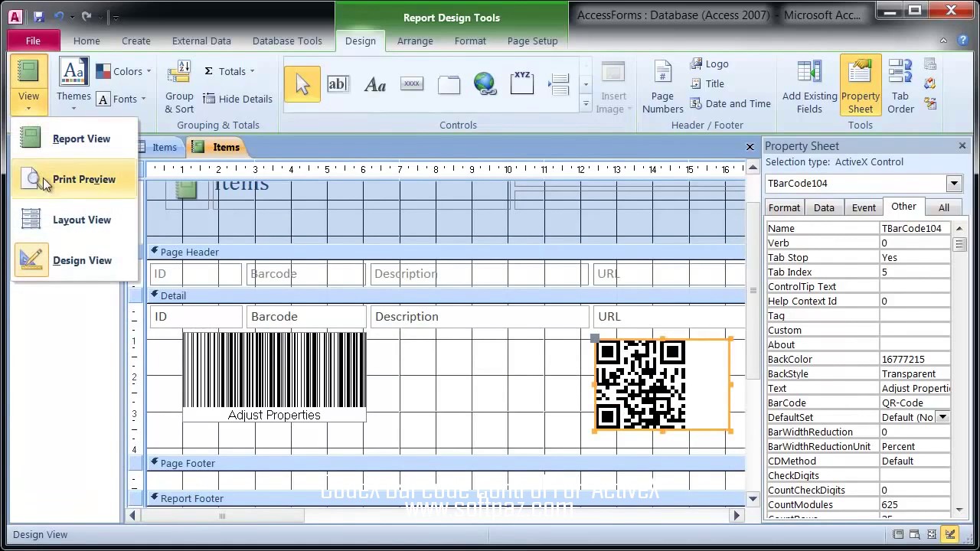This screenshot has height=551, width=980.
Task: Open the Fonts dropdown
Action: [x=122, y=99]
